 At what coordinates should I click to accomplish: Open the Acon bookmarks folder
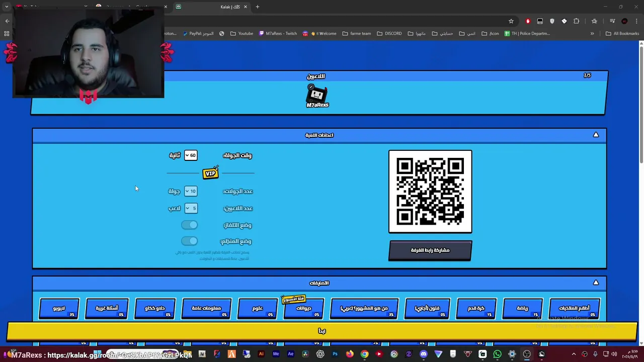coord(490,34)
